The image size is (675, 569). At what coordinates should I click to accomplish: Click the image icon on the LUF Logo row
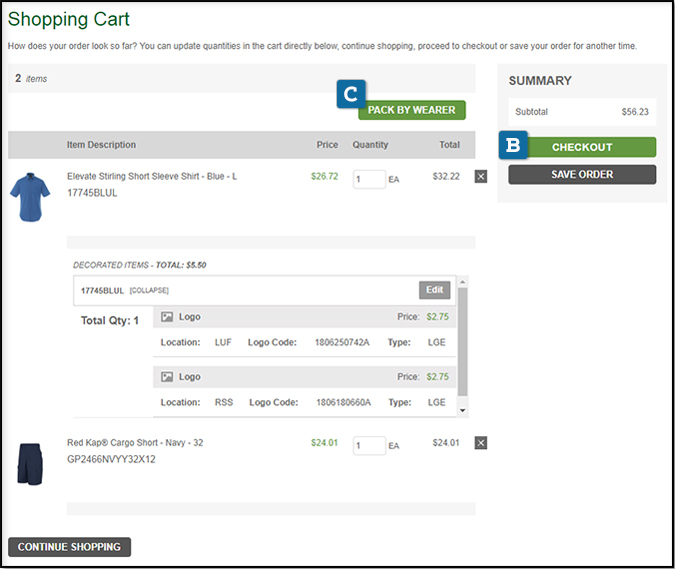pyautogui.click(x=167, y=317)
